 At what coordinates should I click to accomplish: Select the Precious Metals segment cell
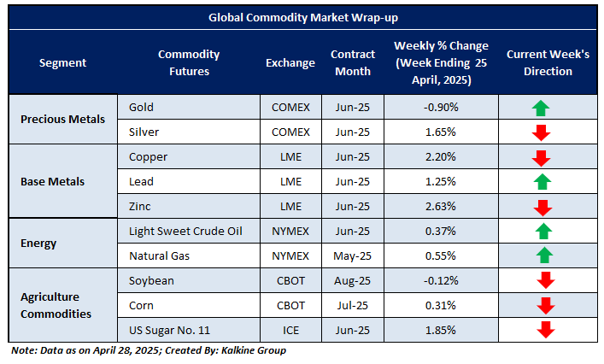click(x=62, y=120)
